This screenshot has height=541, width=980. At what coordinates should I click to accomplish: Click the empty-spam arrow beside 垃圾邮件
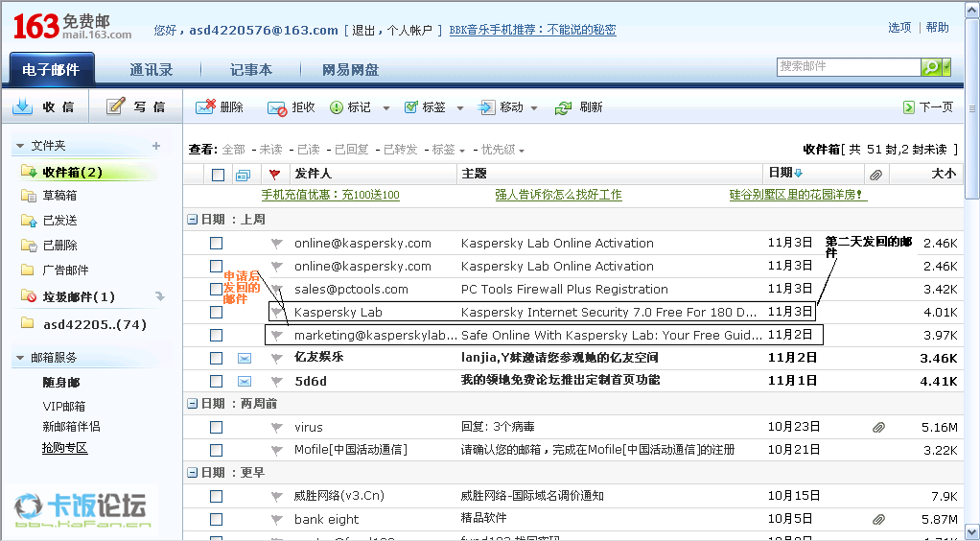tap(160, 296)
